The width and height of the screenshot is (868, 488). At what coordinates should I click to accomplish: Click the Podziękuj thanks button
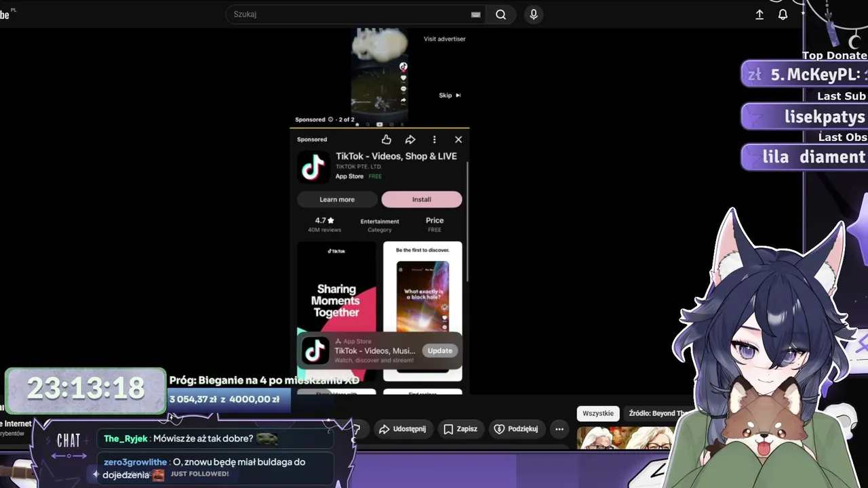pyautogui.click(x=518, y=429)
